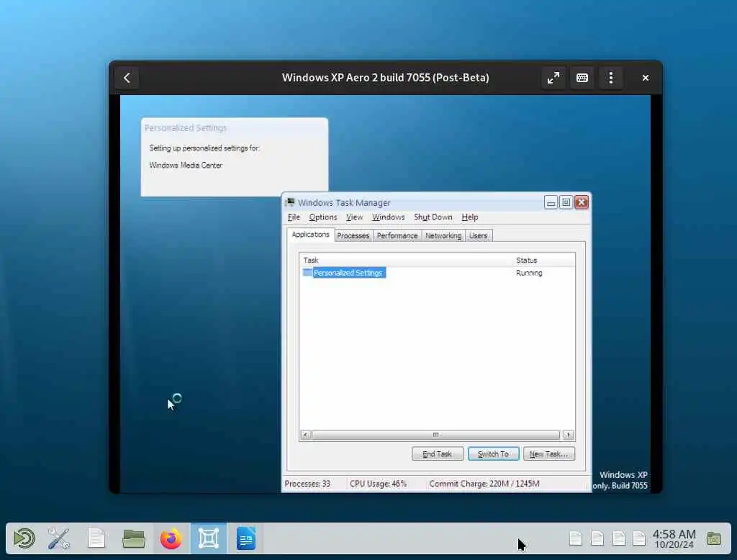
Task: Click the Switch To button
Action: pos(493,453)
